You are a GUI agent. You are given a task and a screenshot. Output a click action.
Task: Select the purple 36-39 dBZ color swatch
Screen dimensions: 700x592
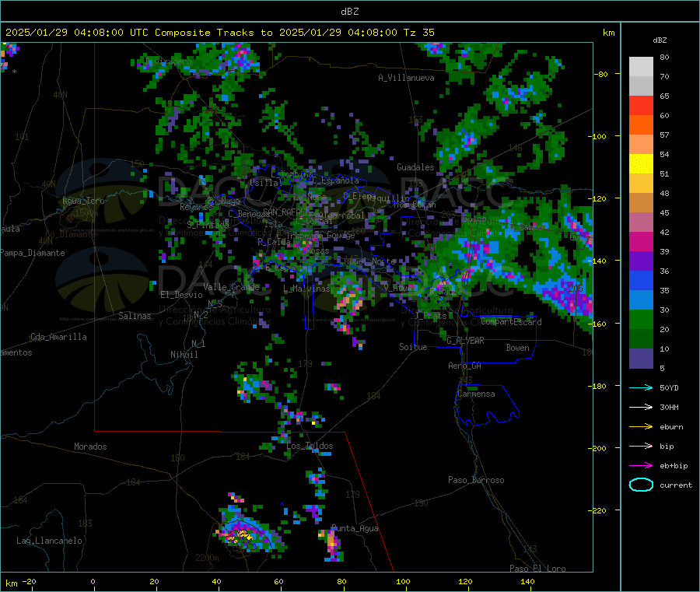coord(641,261)
